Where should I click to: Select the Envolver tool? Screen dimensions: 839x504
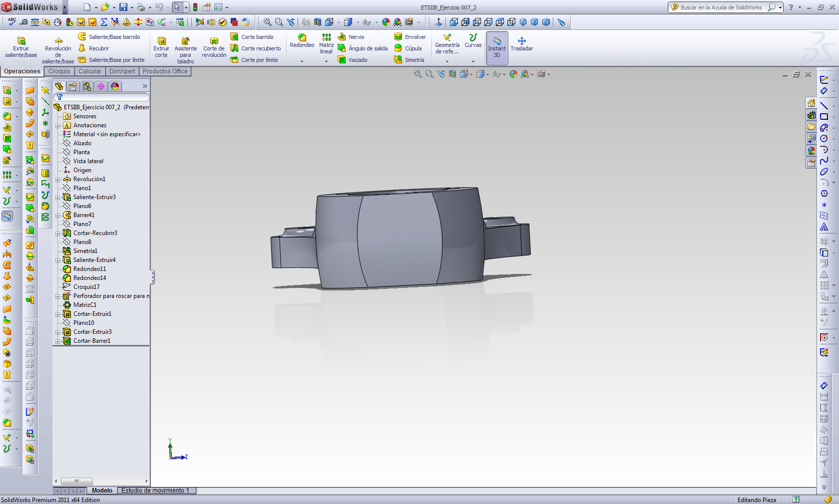[x=410, y=37]
